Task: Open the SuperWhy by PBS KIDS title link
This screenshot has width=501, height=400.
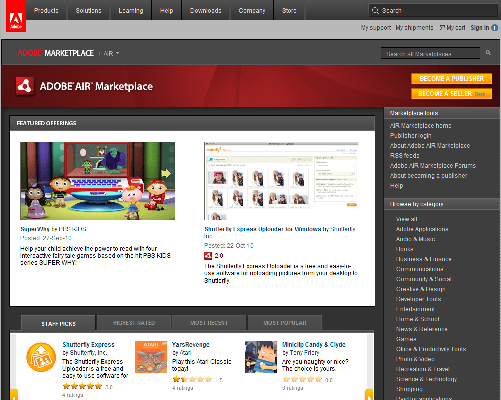Action: pos(53,229)
